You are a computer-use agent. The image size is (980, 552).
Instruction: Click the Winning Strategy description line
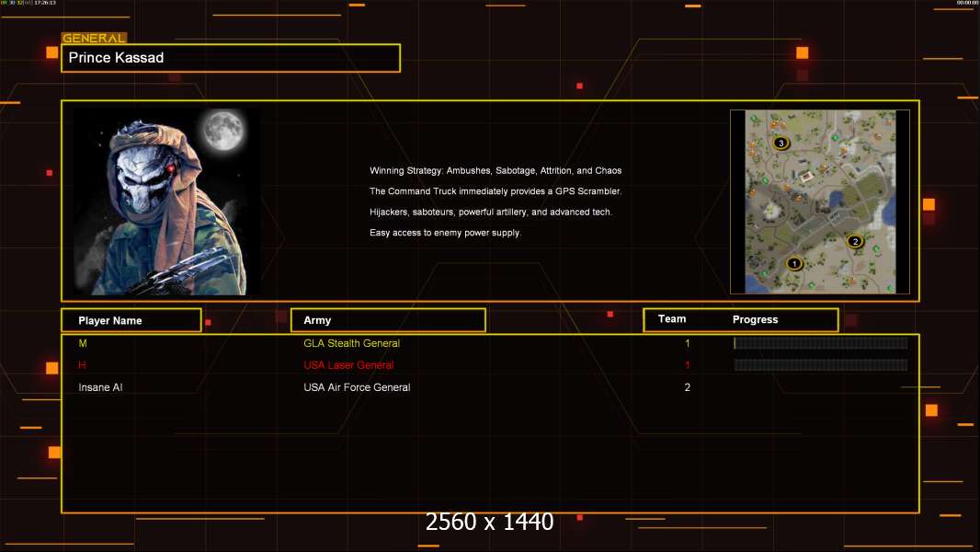point(495,171)
